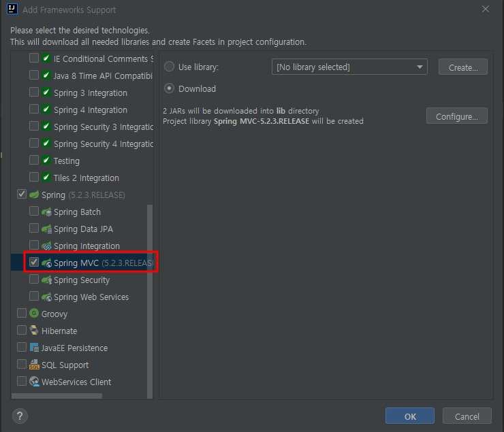The height and width of the screenshot is (432, 504).
Task: Enable the Hibernate checkbox
Action: point(22,330)
